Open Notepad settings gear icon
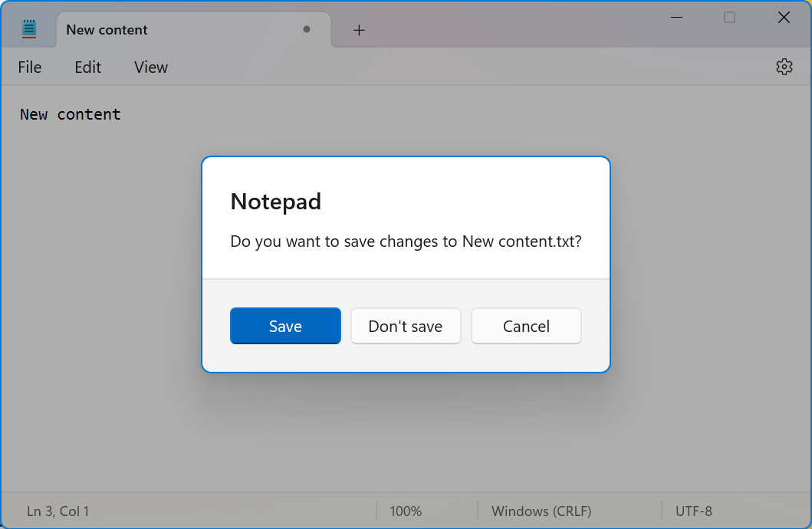 [x=784, y=67]
